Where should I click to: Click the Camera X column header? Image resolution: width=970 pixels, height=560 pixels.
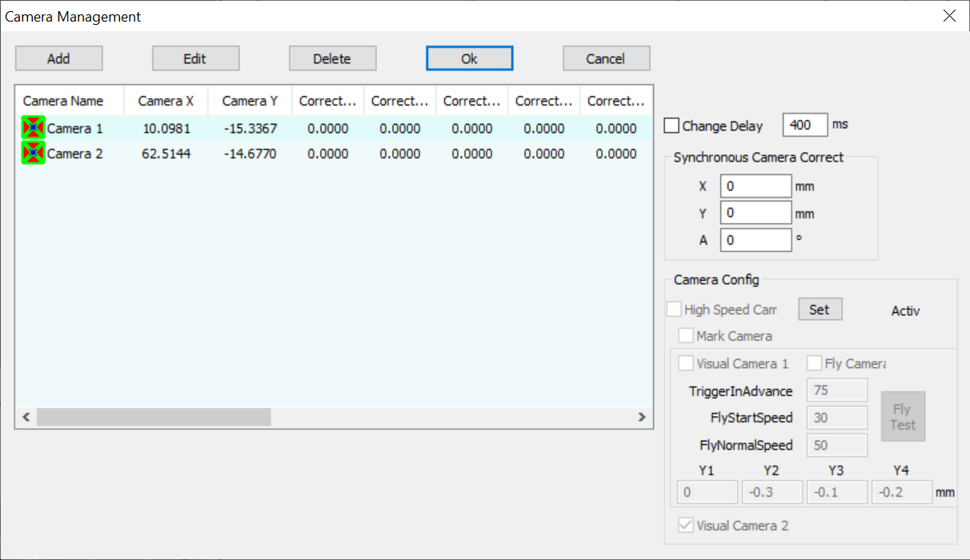pyautogui.click(x=166, y=100)
